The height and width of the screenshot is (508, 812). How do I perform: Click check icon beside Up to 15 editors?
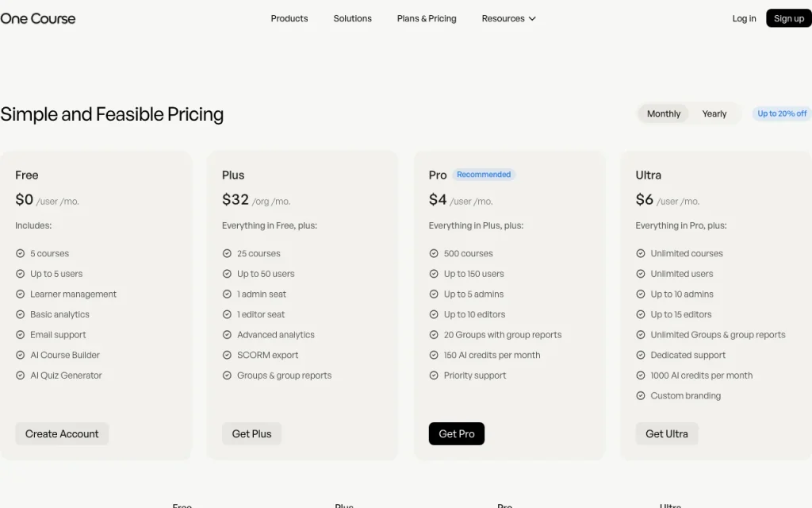click(641, 314)
